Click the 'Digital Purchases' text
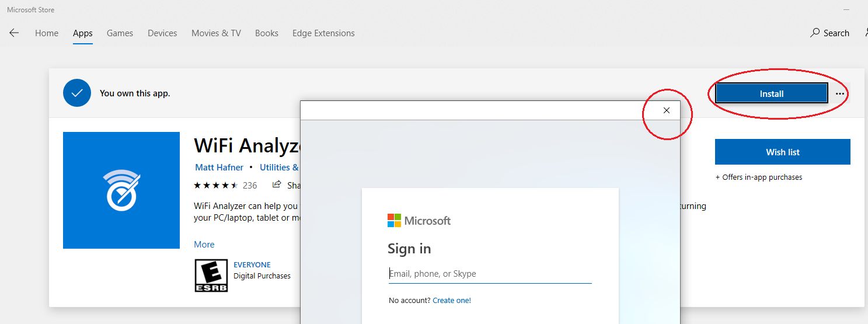 262,276
